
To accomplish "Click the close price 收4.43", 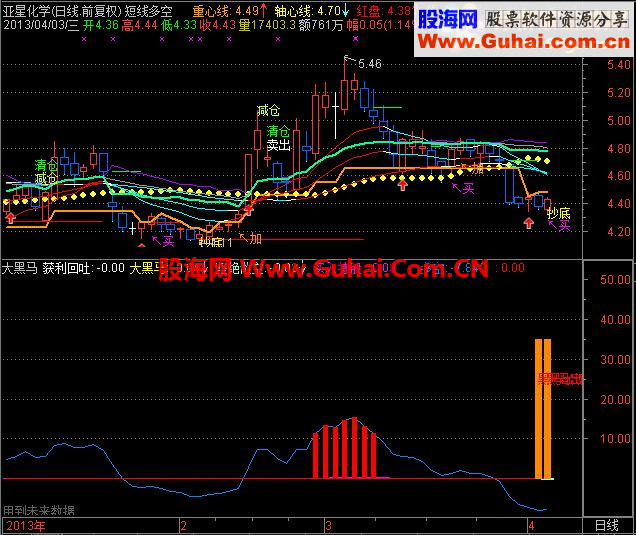I will (218, 25).
